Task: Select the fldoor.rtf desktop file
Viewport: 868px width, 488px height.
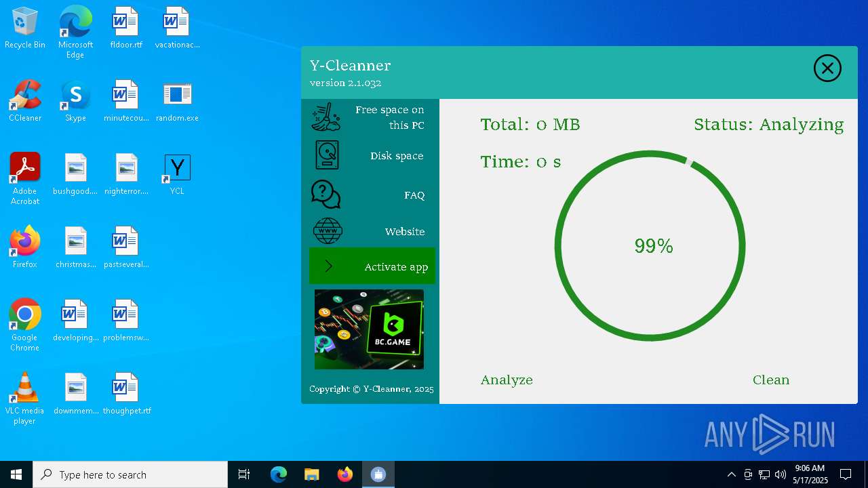Action: (x=126, y=28)
